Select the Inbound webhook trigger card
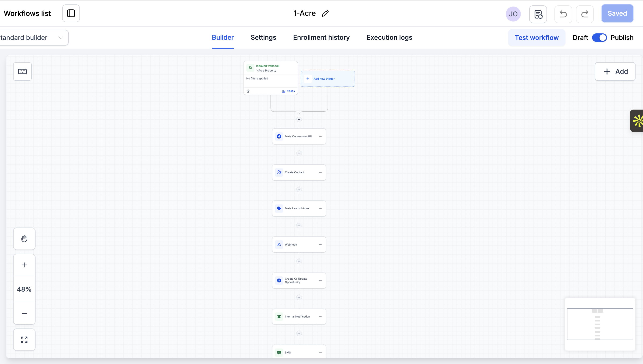Viewport: 643px width, 364px height. pos(271,78)
